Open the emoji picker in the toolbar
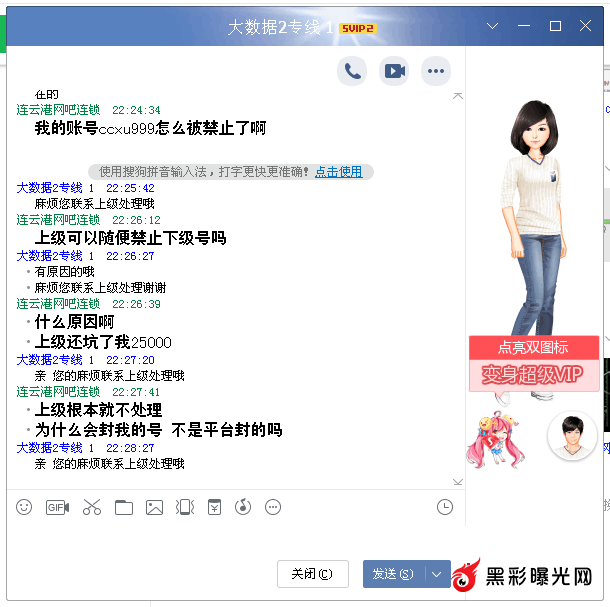Screen dimensions: 610x607 [x=24, y=507]
